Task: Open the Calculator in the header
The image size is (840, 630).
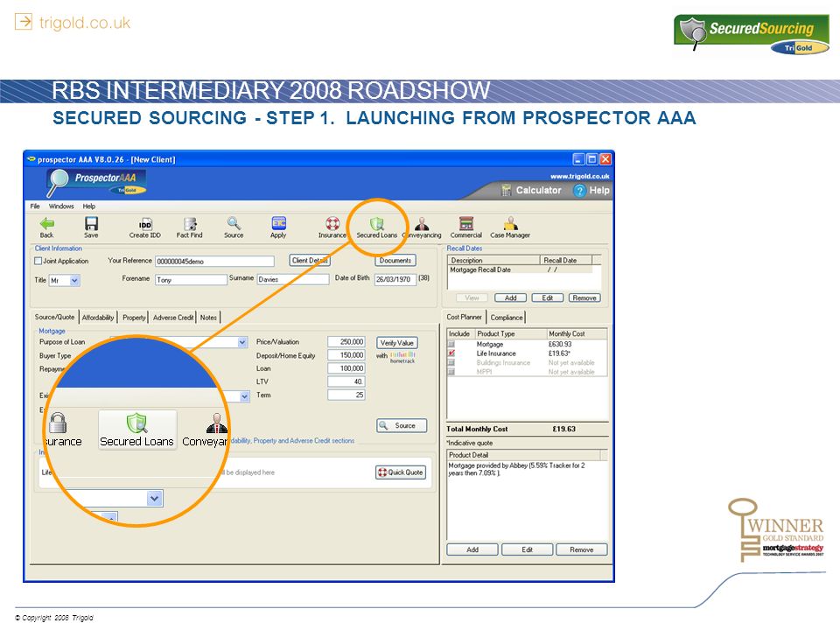Action: (x=531, y=190)
